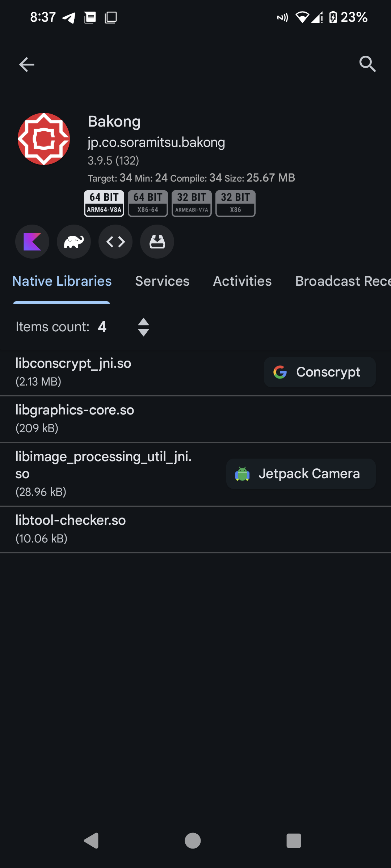This screenshot has height=868, width=391.
Task: Open the code brackets icon
Action: coord(115,242)
